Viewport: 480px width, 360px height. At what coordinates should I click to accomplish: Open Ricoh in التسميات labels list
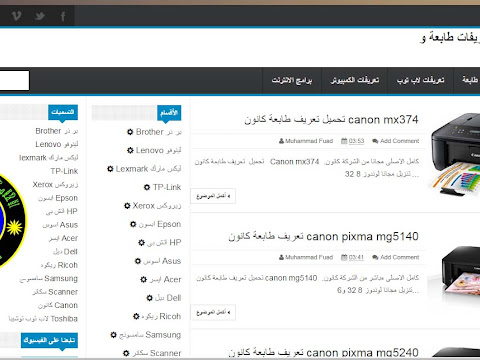(59, 265)
